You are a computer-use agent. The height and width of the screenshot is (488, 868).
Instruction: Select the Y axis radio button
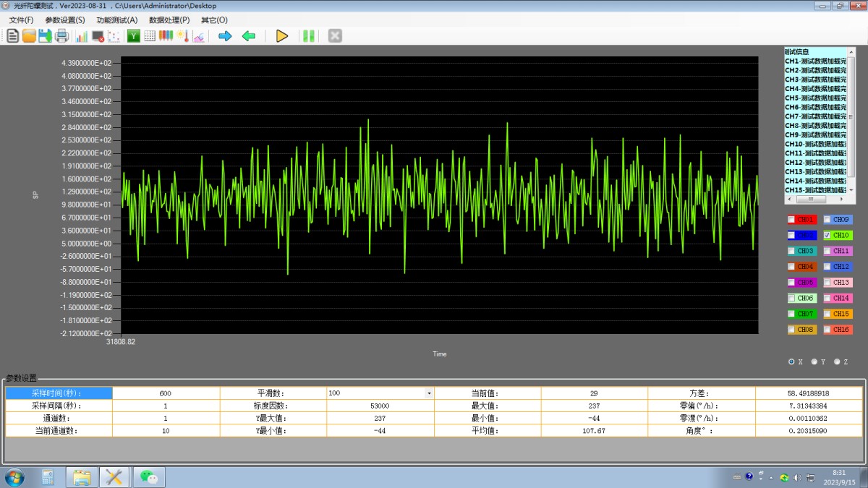(x=814, y=361)
